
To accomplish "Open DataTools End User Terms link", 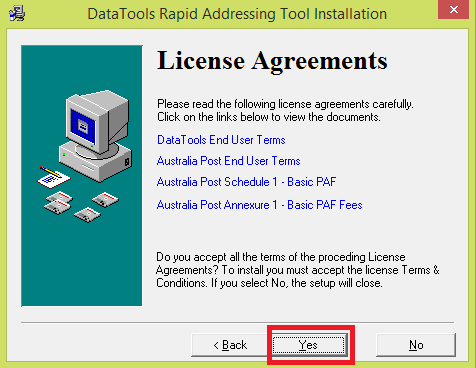I will [x=221, y=140].
